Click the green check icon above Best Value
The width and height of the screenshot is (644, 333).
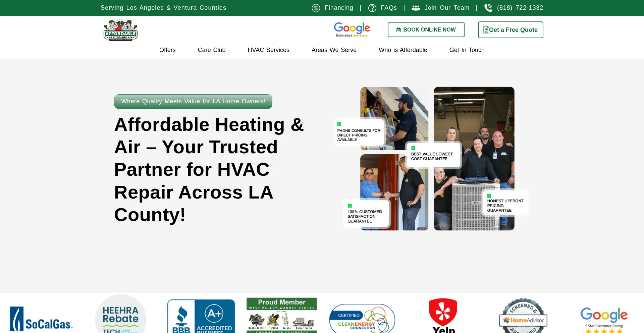coord(413,148)
